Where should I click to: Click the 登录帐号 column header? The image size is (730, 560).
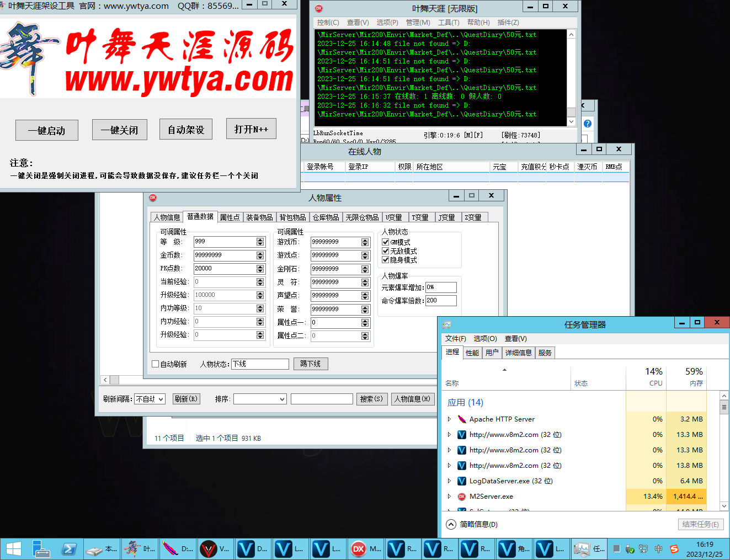point(324,167)
